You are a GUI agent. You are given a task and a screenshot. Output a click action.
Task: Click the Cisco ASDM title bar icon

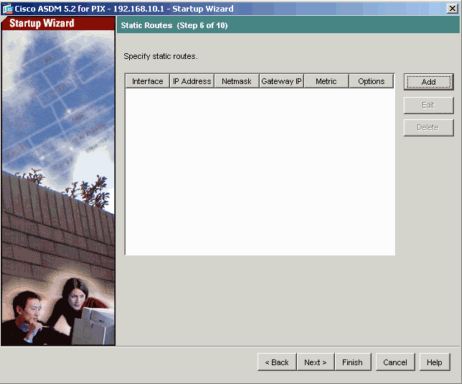click(7, 9)
